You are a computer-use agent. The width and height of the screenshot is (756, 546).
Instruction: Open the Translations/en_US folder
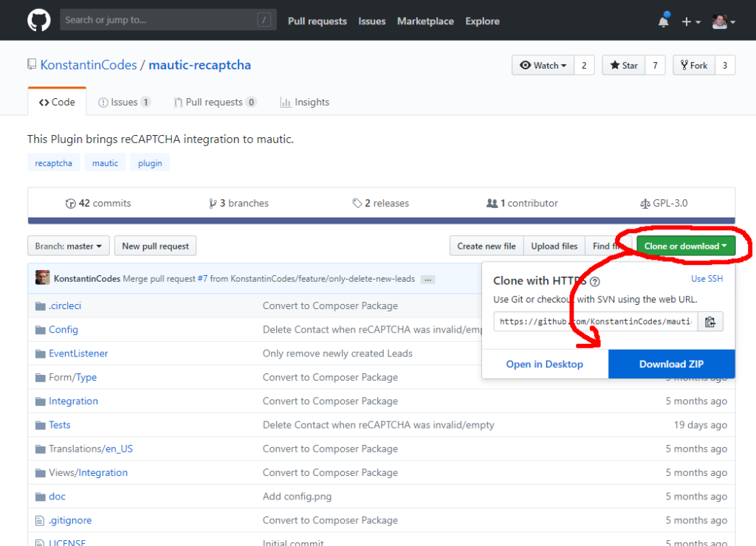click(x=91, y=449)
